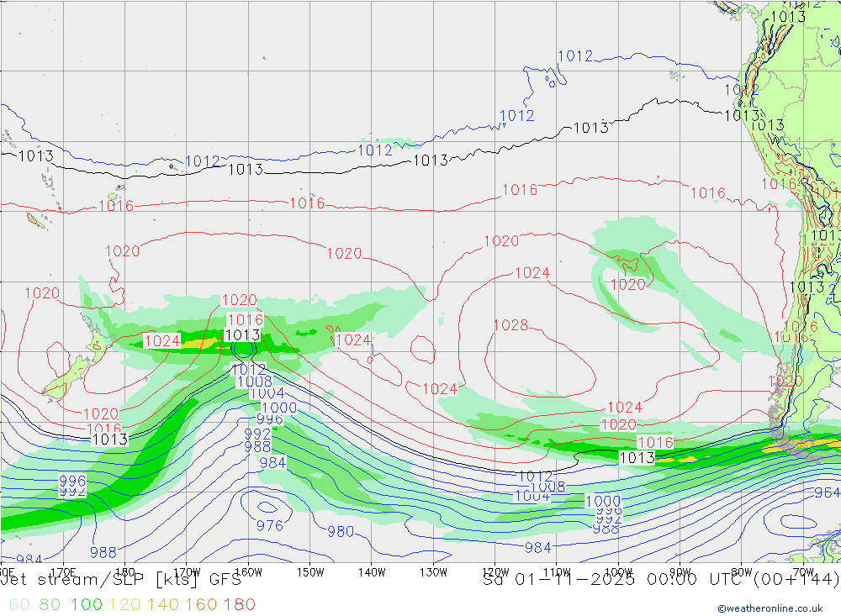
Task: Click the 160W longitude label
Action: click(248, 572)
